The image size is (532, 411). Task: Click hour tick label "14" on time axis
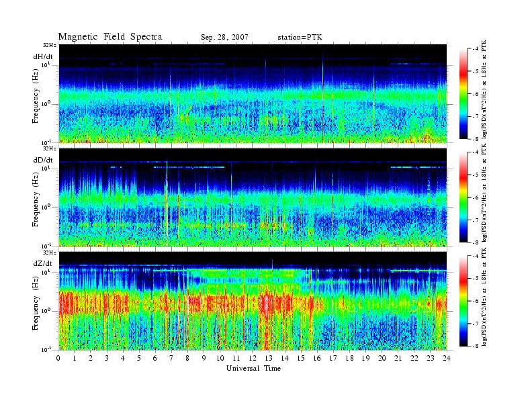pyautogui.click(x=285, y=358)
